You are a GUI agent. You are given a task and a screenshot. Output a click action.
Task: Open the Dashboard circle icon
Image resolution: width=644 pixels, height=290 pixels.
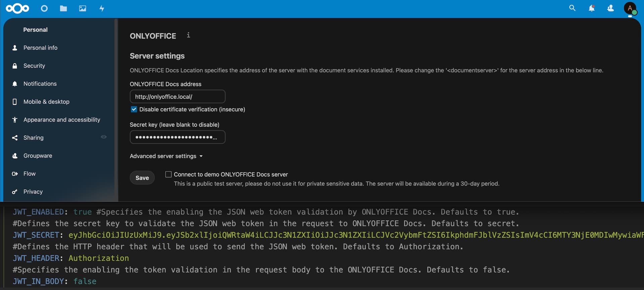click(44, 8)
